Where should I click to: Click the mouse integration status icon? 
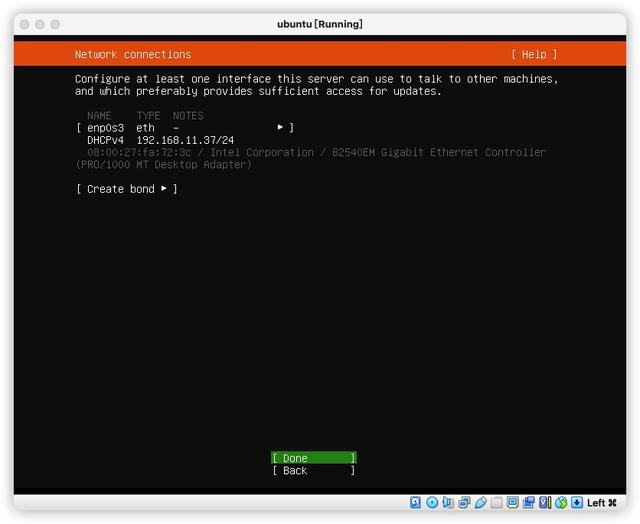coord(561,502)
